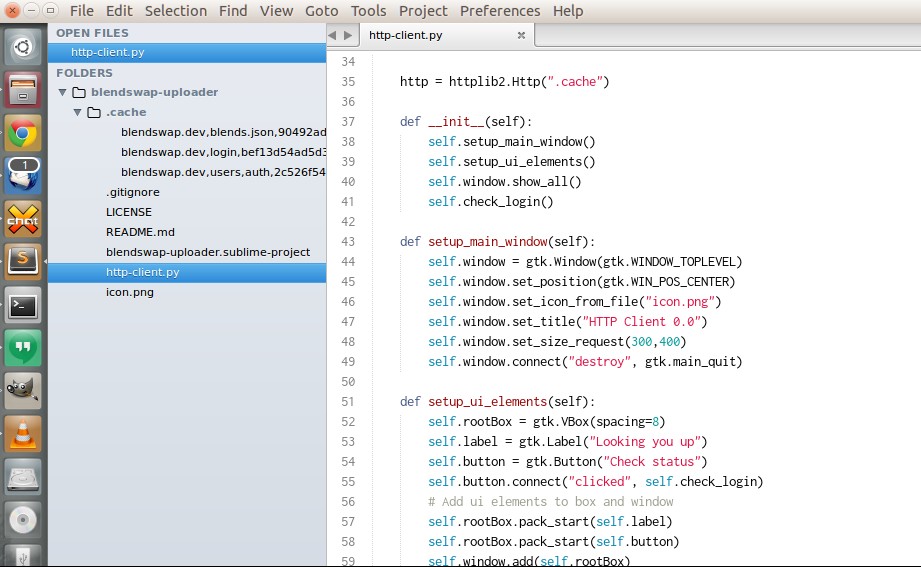Close the http-client.py tab

(x=521, y=35)
